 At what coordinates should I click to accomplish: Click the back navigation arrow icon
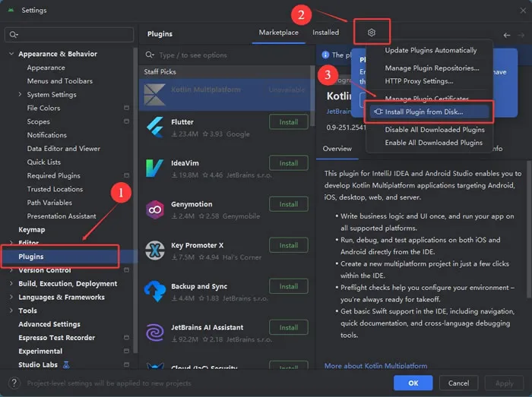click(x=507, y=35)
